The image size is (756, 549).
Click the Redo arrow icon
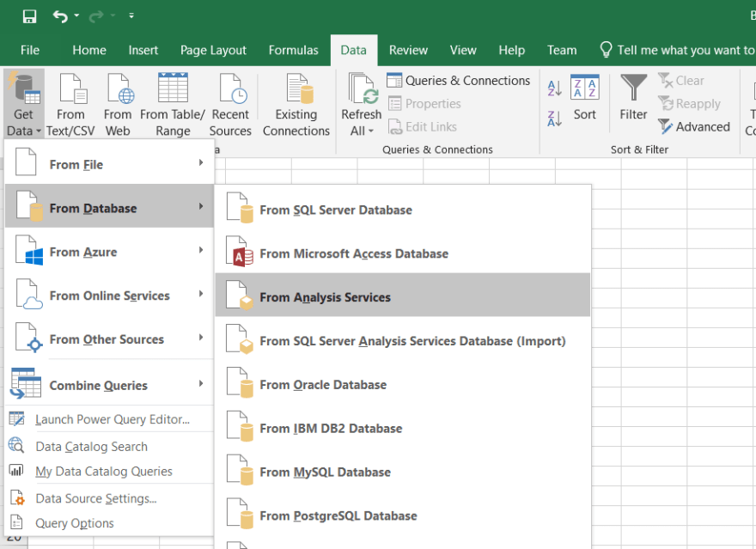click(96, 16)
